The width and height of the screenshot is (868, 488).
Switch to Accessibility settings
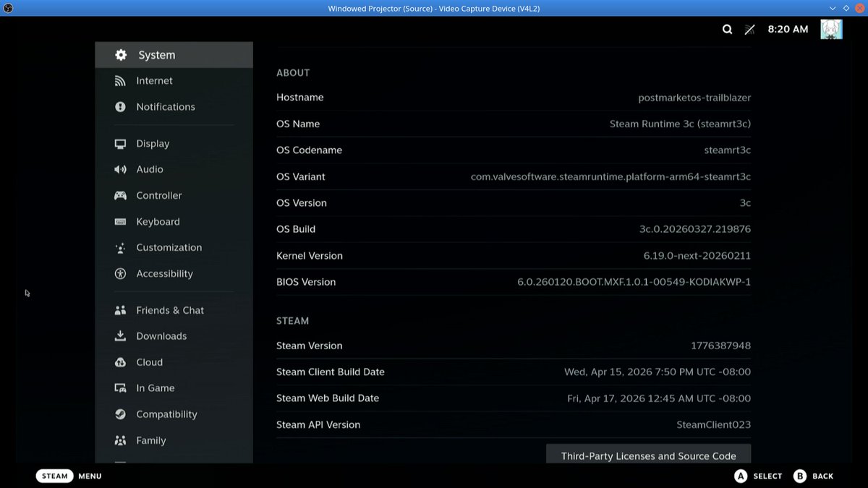tap(174, 274)
